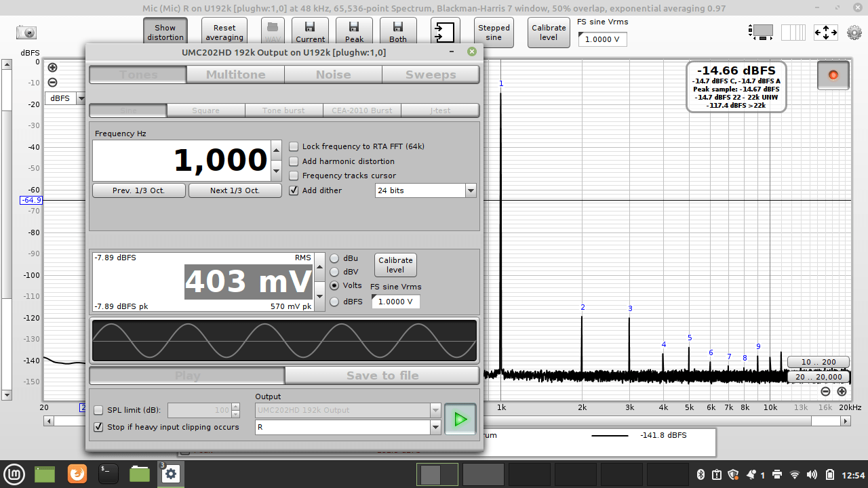Open the UMC202HD 192k Output device dropdown
This screenshot has height=488, width=868.
tap(435, 410)
